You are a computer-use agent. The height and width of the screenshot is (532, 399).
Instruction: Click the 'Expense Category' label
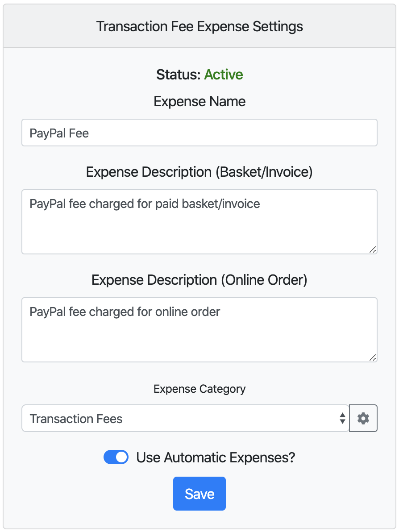point(199,389)
